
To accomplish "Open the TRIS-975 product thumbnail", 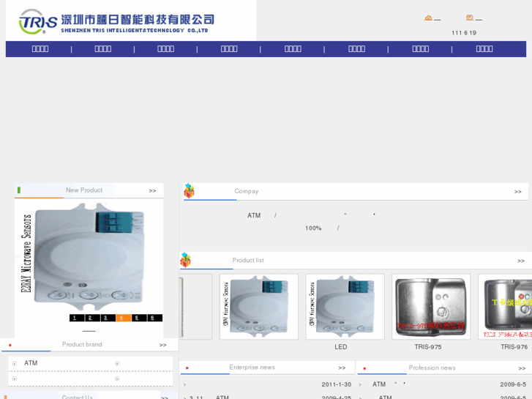I will pyautogui.click(x=431, y=307).
